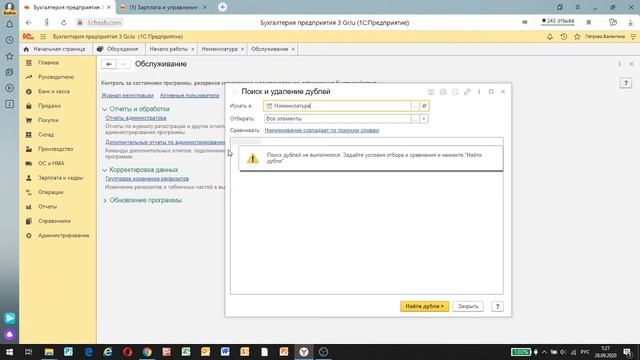Click help button in dialog footer
Screen dimensions: 640x360
(497, 307)
